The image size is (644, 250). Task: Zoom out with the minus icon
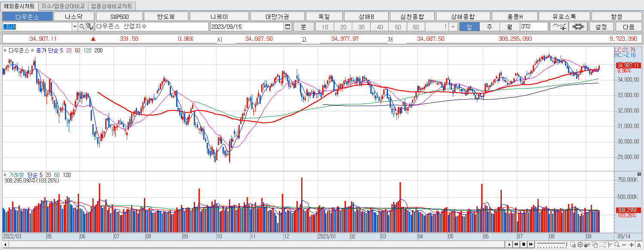click(x=624, y=244)
